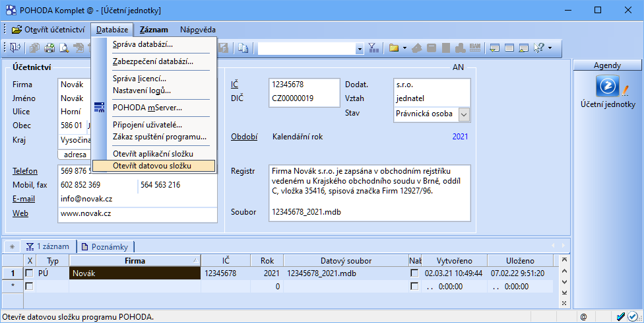Go to next record arrow
The height and width of the screenshot is (323, 644).
click(564, 282)
